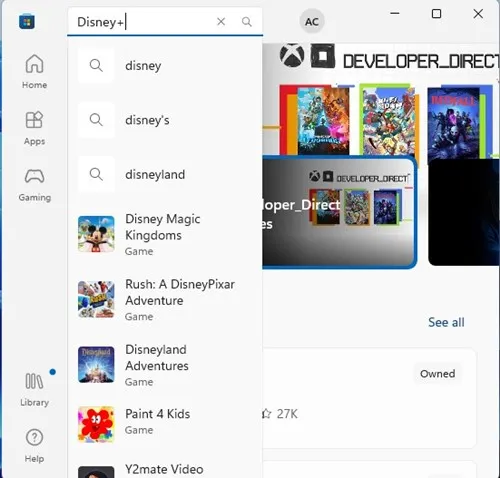Open the AC user profile avatar

coord(312,22)
